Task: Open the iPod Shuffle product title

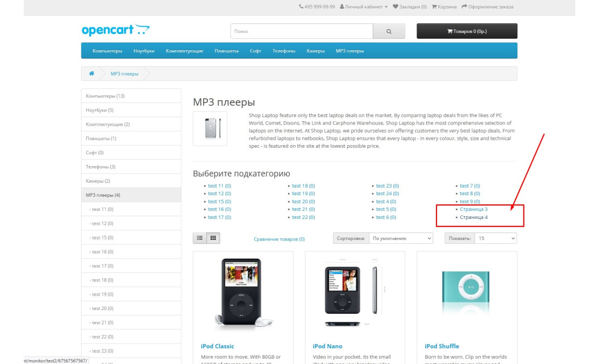Action: (x=441, y=346)
